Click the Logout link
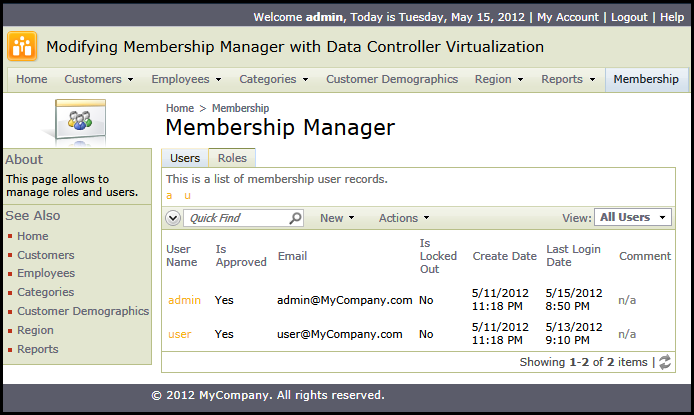The width and height of the screenshot is (694, 415). tap(629, 17)
